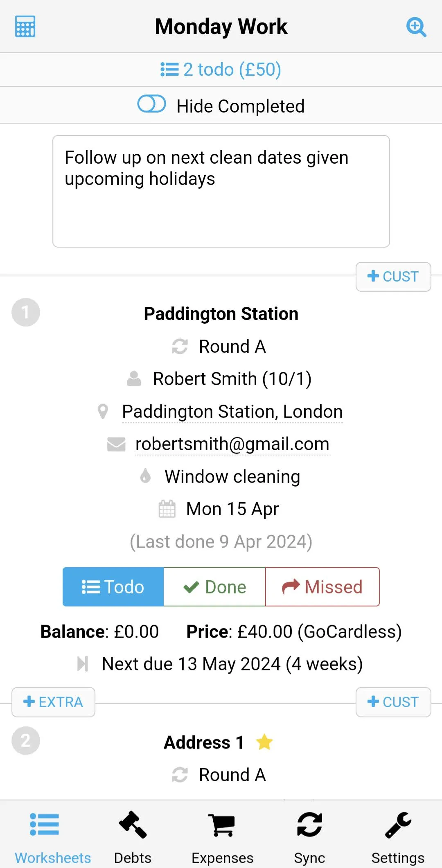Edit the follow-up notes text box
Image resolution: width=442 pixels, height=868 pixels.
221,192
